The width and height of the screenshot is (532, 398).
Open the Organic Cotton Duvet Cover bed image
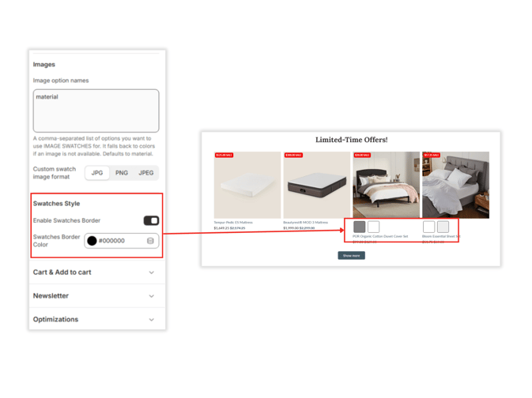tap(386, 185)
